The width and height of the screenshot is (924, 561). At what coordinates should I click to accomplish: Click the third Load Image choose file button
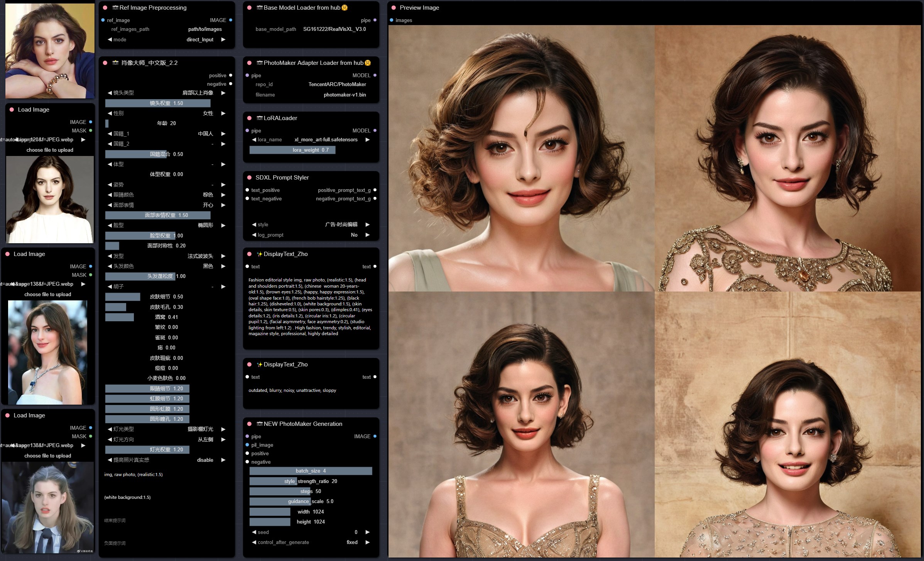(x=47, y=456)
